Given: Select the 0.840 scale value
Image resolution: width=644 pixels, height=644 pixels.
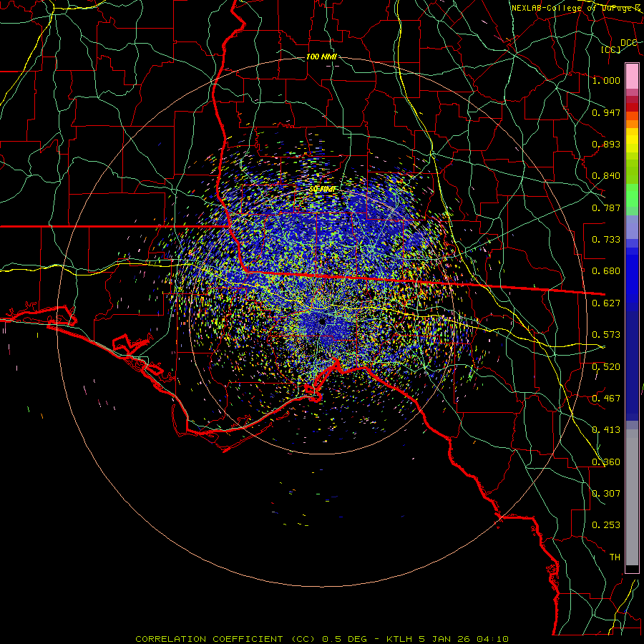Looking at the screenshot, I should (x=606, y=176).
